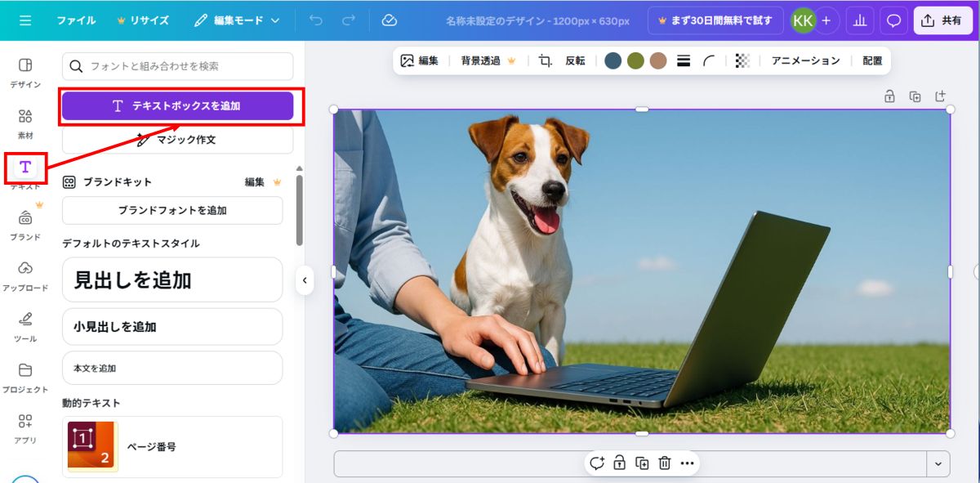This screenshot has width=980, height=483.
Task: Toggle page lock above the canvas
Action: point(889,96)
